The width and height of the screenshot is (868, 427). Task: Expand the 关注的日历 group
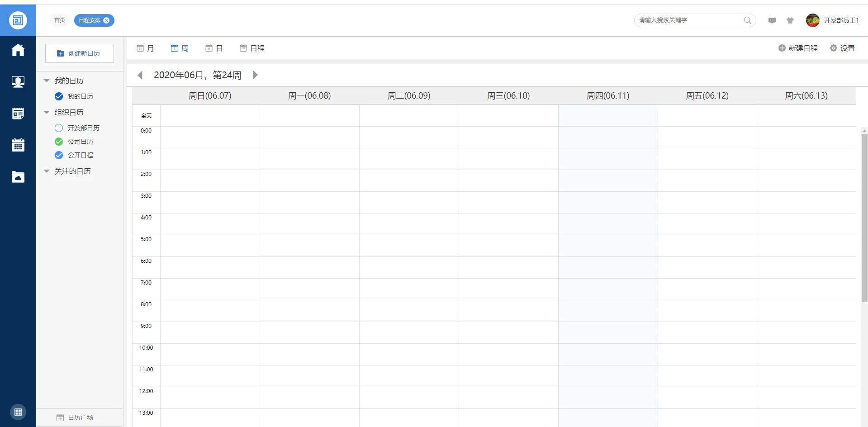tap(47, 171)
